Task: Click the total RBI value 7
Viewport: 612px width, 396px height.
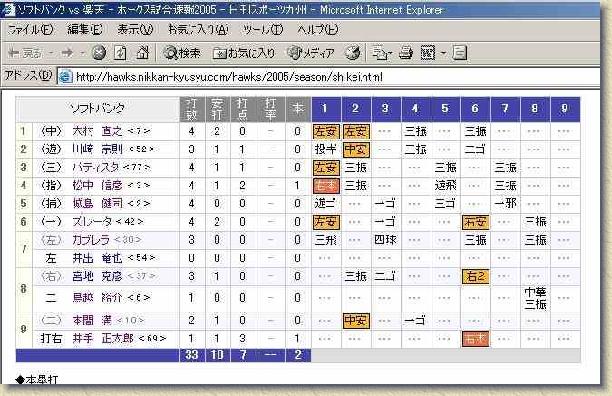Action: [x=242, y=355]
